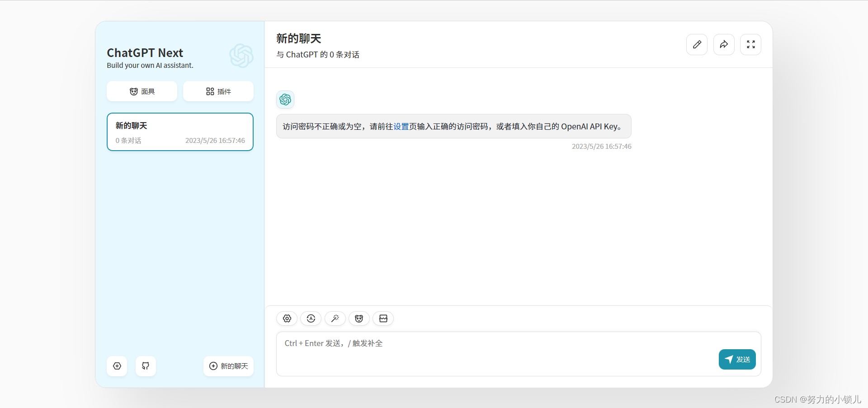This screenshot has width=868, height=408.
Task: Open the GitHub repository icon
Action: pos(146,366)
